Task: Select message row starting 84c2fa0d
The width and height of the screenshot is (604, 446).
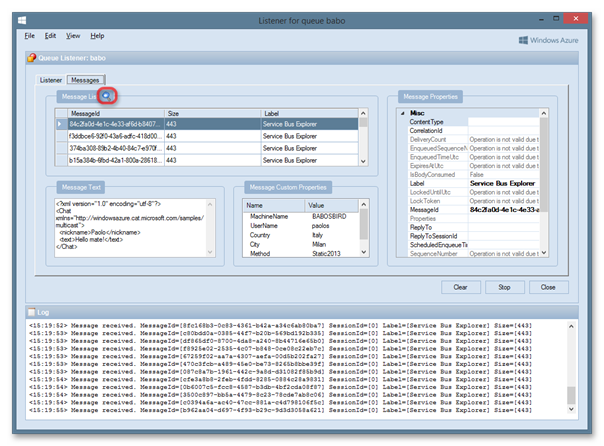Action: [207, 124]
